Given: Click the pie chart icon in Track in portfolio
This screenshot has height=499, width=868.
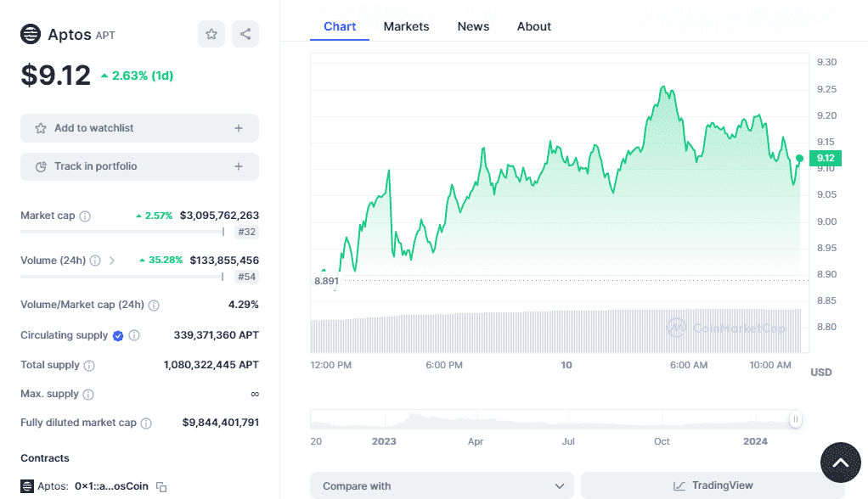Looking at the screenshot, I should click(41, 166).
